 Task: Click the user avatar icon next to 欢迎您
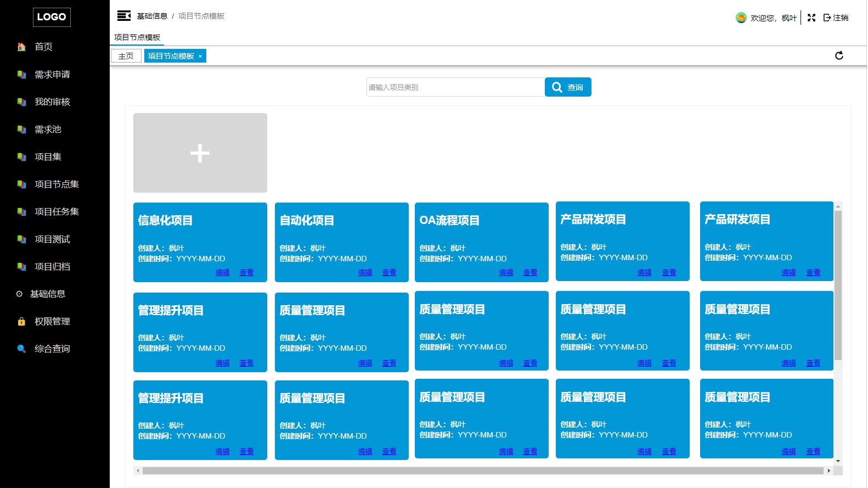(741, 18)
